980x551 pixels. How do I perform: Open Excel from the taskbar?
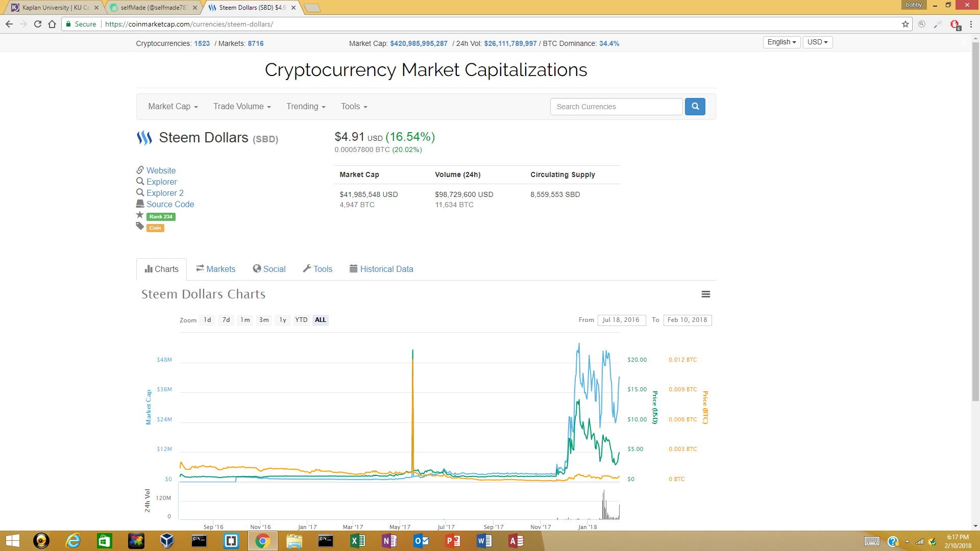coord(358,541)
